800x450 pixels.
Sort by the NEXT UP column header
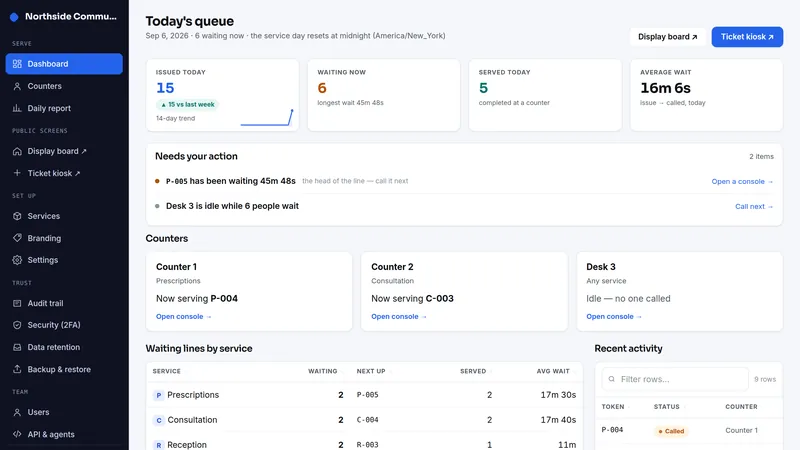tap(371, 371)
